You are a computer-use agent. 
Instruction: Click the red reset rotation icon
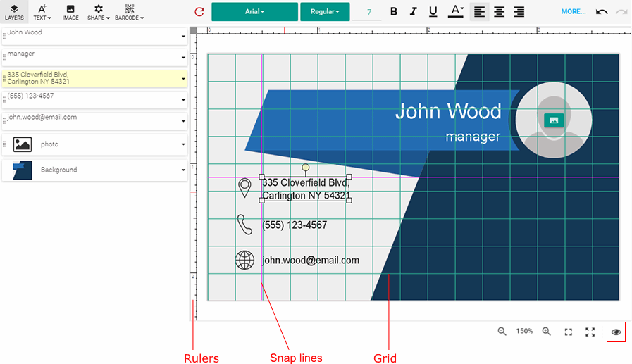199,12
